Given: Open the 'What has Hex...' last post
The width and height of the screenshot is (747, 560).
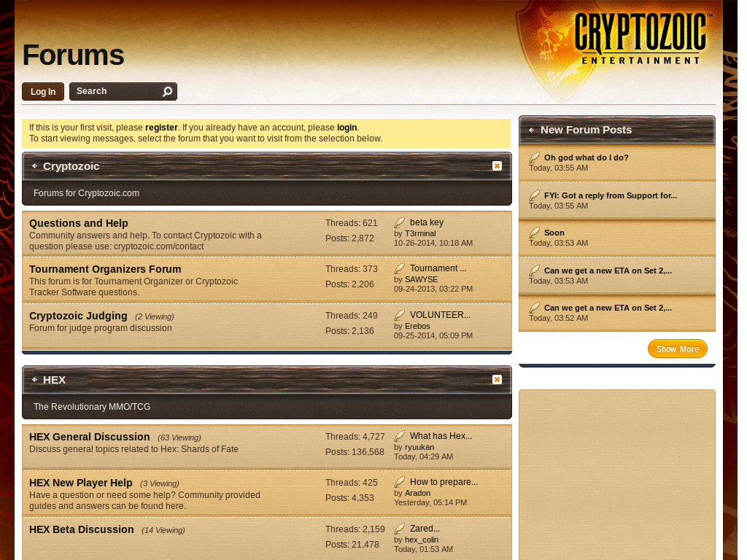Looking at the screenshot, I should click(441, 436).
